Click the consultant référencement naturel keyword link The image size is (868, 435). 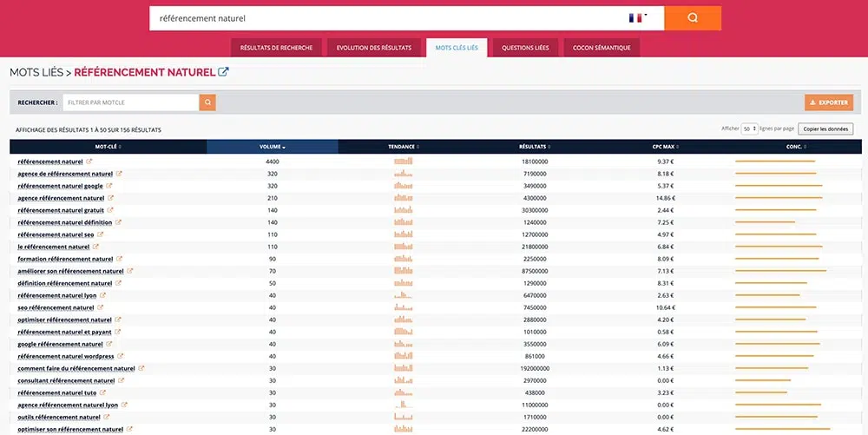pos(67,381)
